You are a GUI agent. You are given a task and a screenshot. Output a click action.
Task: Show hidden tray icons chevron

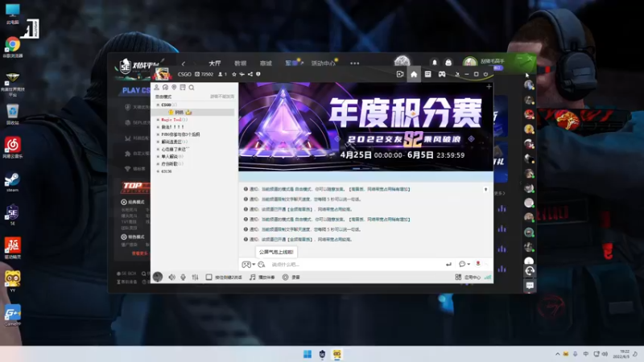(557, 354)
